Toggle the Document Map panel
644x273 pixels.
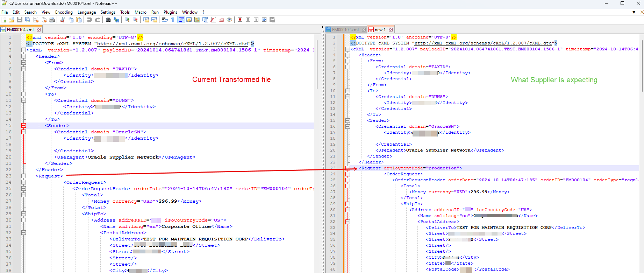pos(197,20)
